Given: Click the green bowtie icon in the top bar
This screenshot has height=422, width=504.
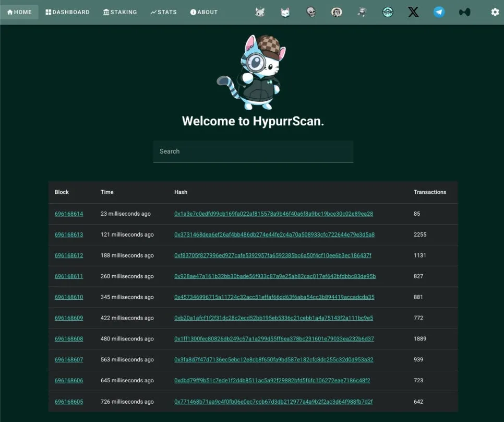Looking at the screenshot, I should [x=464, y=12].
